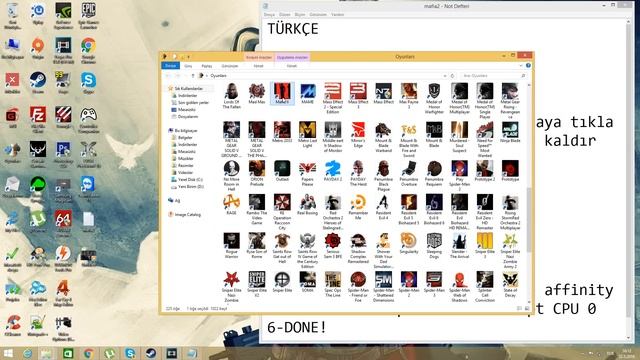Select the Recycle Bin desktop icon
This screenshot has height=360, width=640.
point(12,16)
